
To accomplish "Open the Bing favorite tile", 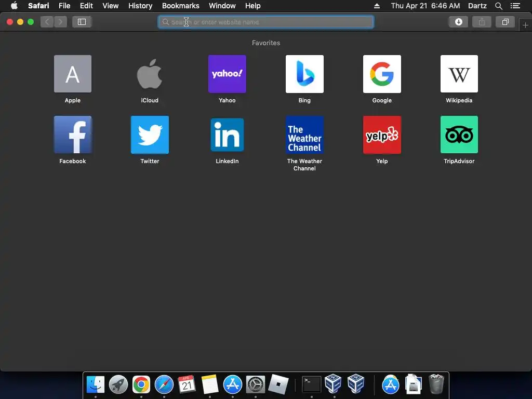I will (x=304, y=74).
